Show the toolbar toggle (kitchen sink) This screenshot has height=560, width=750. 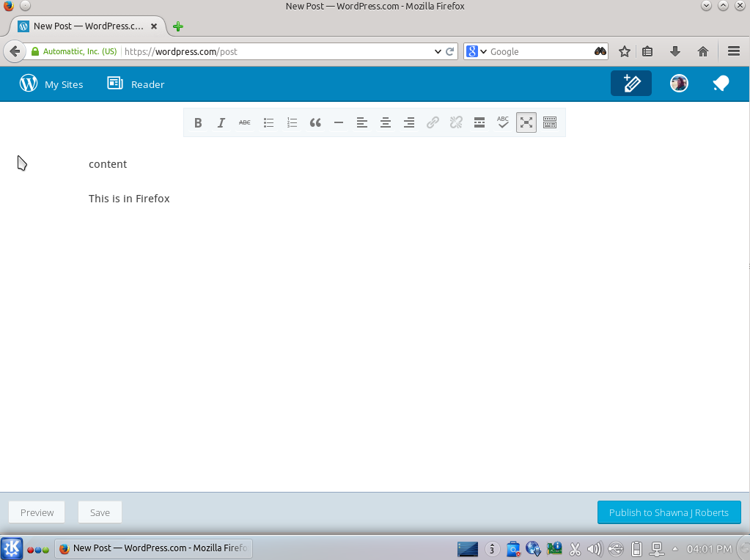pos(550,123)
